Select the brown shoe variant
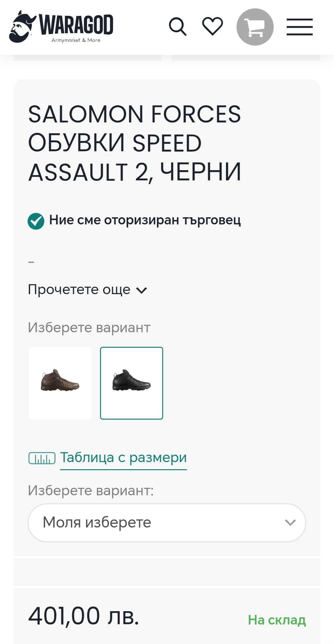 pyautogui.click(x=60, y=383)
